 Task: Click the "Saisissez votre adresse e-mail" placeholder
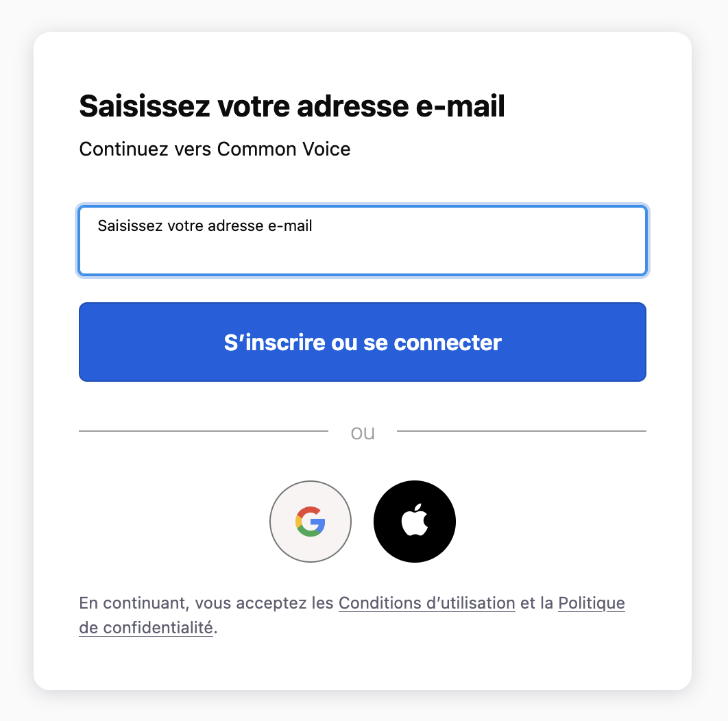coord(205,225)
